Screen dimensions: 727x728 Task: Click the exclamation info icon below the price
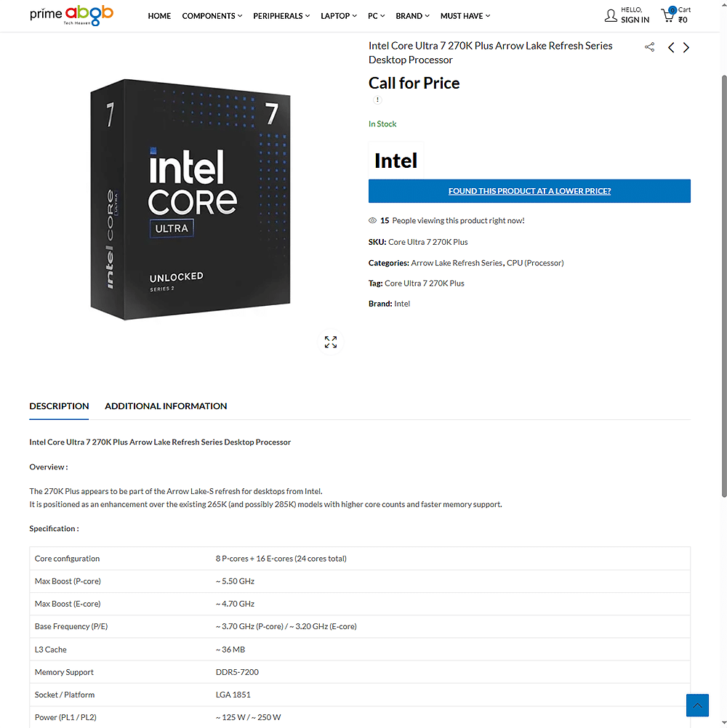[x=377, y=99]
